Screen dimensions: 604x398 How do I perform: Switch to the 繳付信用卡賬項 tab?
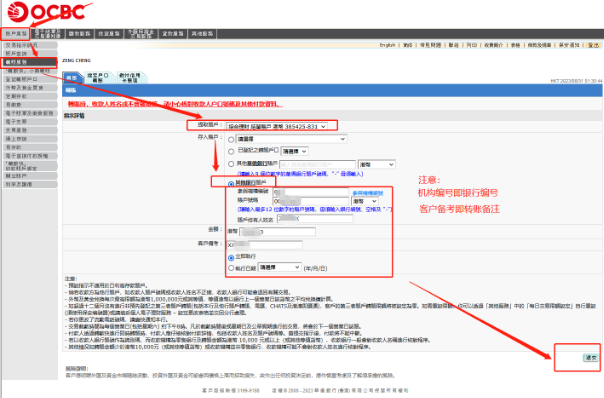130,77
